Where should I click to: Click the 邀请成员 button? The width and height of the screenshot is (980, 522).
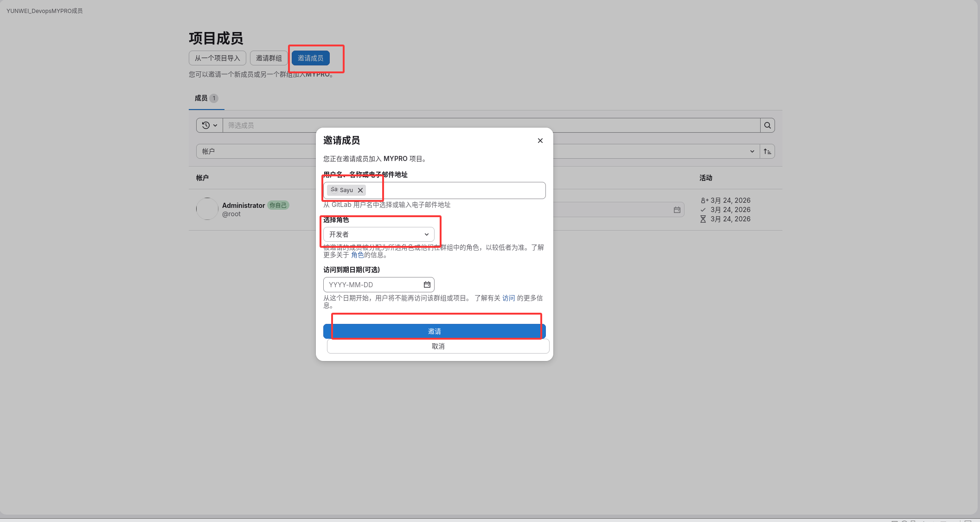click(x=310, y=58)
